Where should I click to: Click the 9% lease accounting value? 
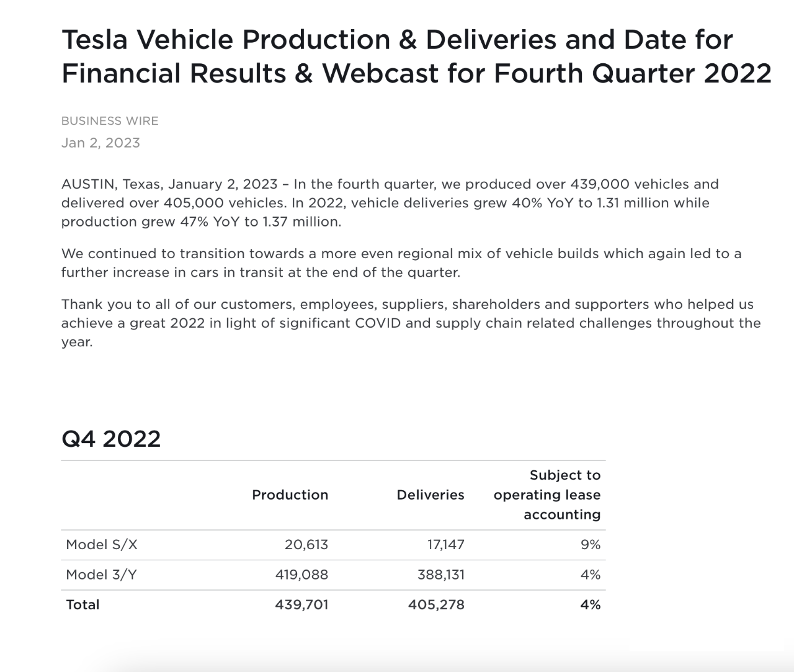[591, 545]
